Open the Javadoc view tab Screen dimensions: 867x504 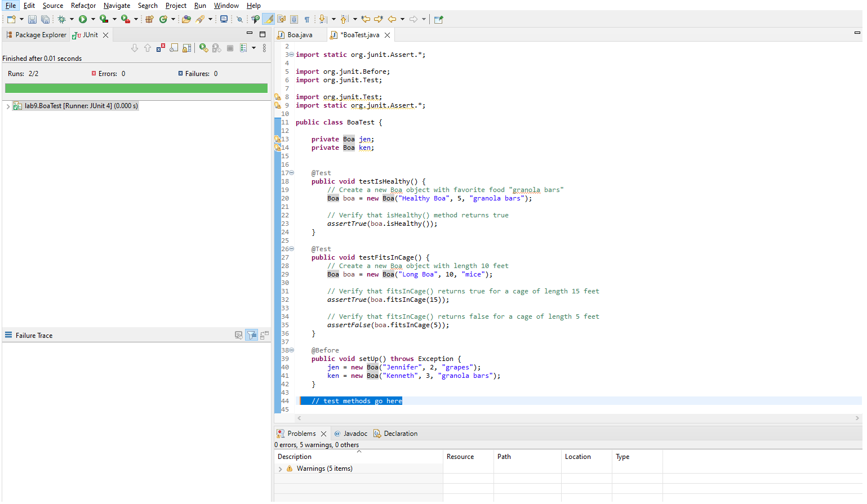point(355,434)
